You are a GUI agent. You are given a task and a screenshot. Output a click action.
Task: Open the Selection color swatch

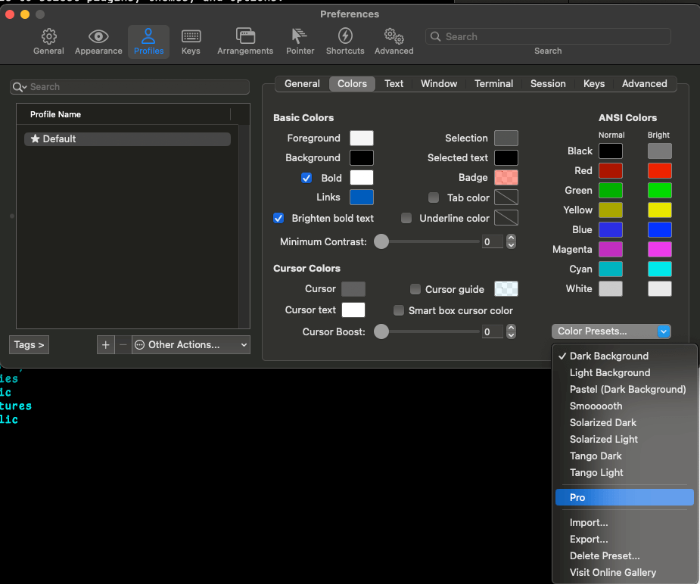click(x=506, y=138)
